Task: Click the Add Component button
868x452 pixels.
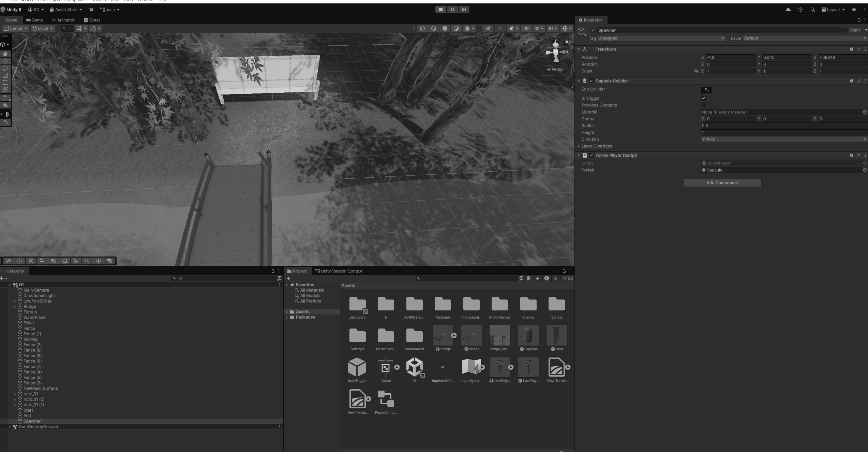Action: click(722, 183)
